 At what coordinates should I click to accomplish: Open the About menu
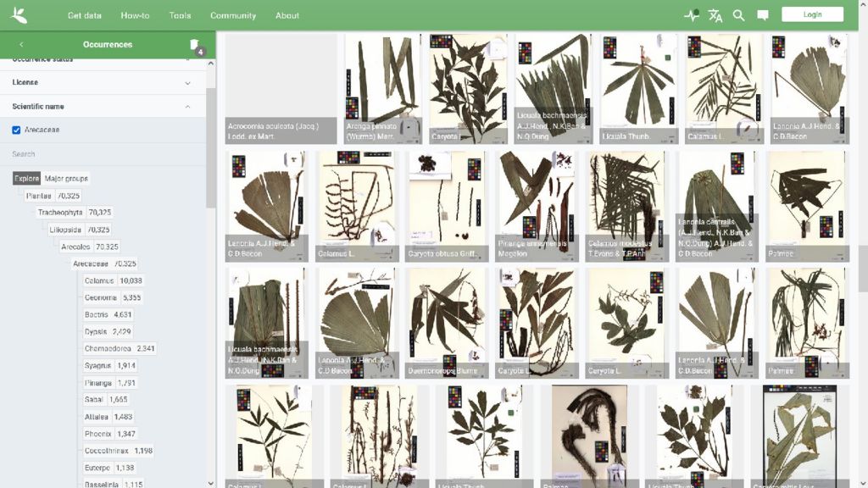coord(287,15)
